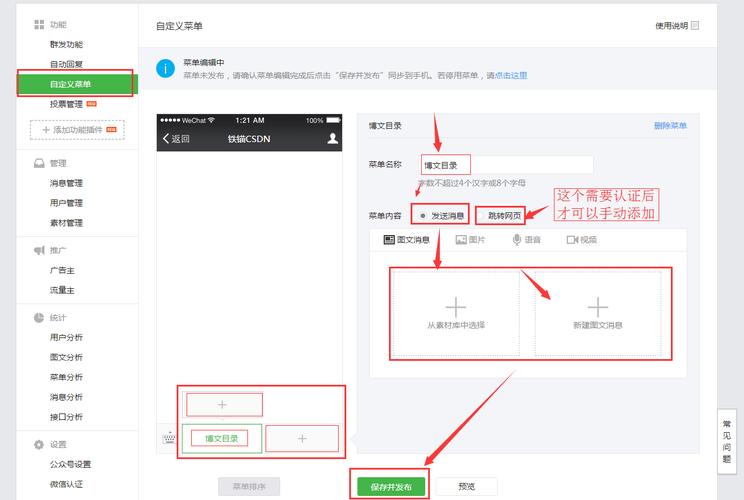Viewport: 744px width, 500px height.
Task: Open 自动回复 in sidebar
Action: (66, 64)
